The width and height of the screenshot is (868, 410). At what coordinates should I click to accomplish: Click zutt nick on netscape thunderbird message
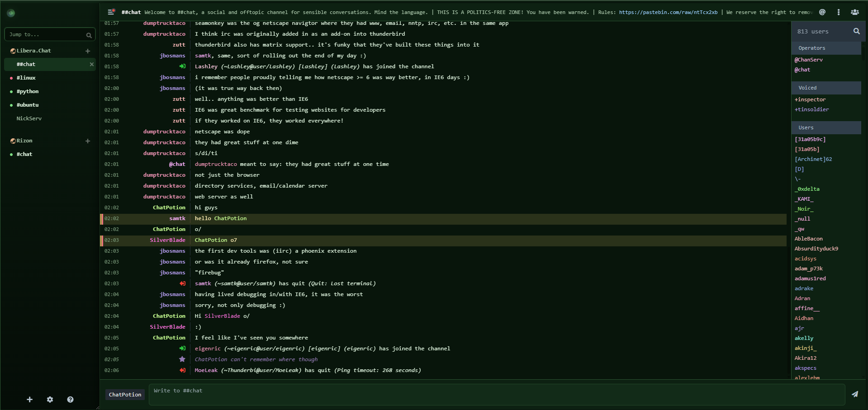(179, 45)
